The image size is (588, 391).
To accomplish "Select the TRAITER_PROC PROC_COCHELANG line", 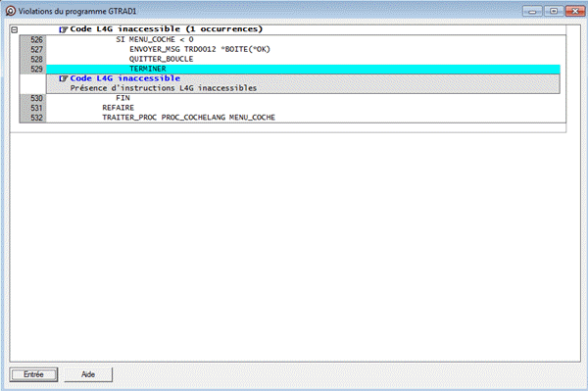I will 188,118.
